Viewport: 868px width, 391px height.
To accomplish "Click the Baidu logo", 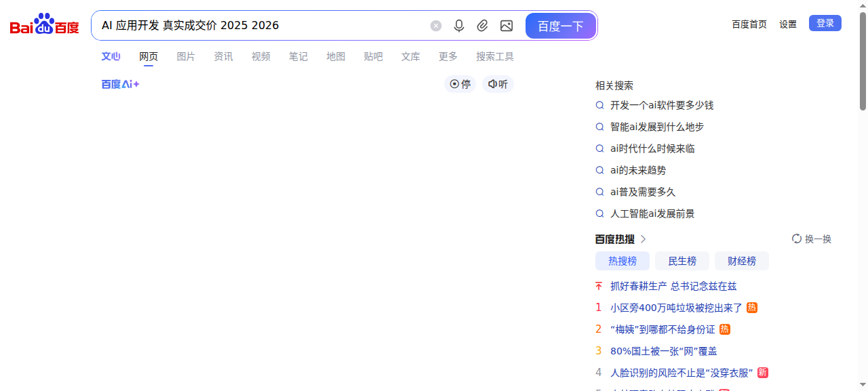I will (x=45, y=25).
